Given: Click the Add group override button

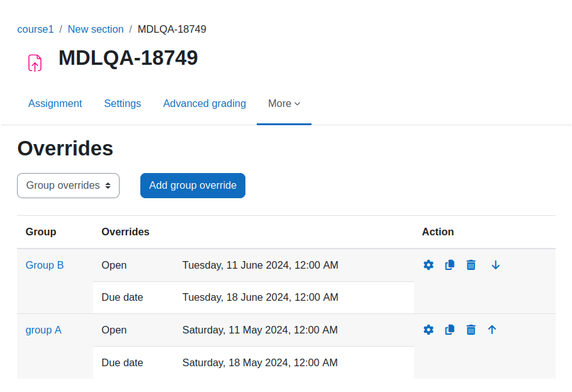Looking at the screenshot, I should pyautogui.click(x=193, y=186).
